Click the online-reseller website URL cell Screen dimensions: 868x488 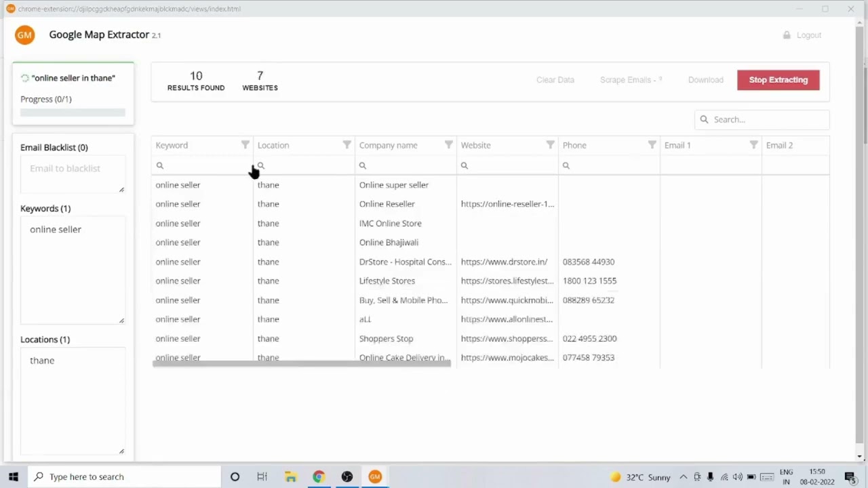tap(507, 204)
